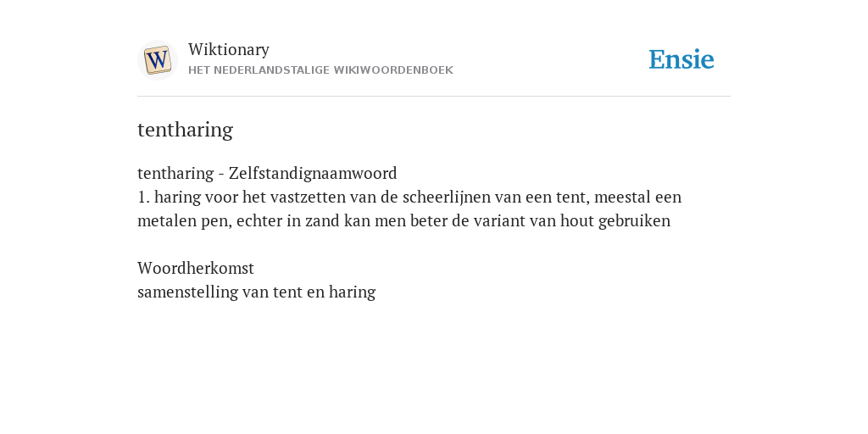The image size is (868, 434).
Task: Click the words meestal een in the definition
Action: 637,197
